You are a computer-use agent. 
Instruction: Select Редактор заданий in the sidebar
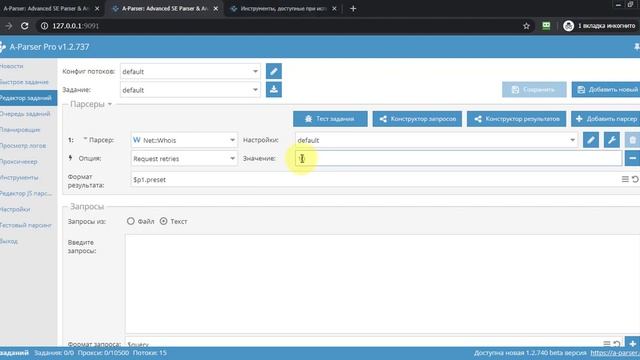coord(28,98)
